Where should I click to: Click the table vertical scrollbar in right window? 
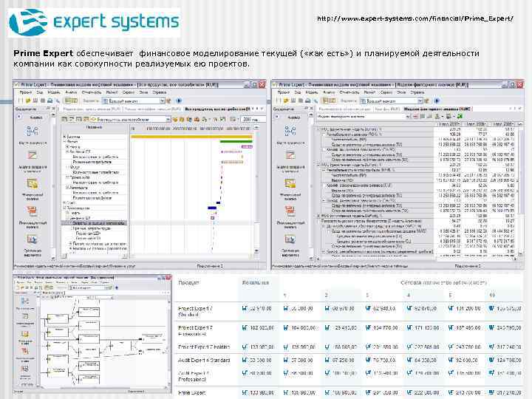click(520, 190)
